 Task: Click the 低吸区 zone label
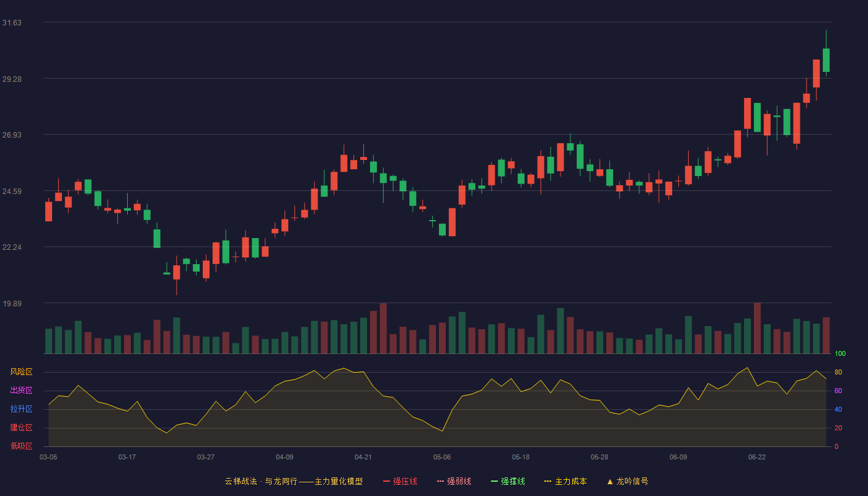(x=21, y=446)
